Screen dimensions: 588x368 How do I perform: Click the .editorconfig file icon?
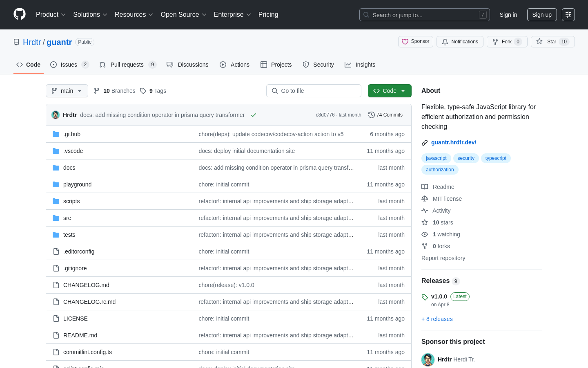coord(56,251)
